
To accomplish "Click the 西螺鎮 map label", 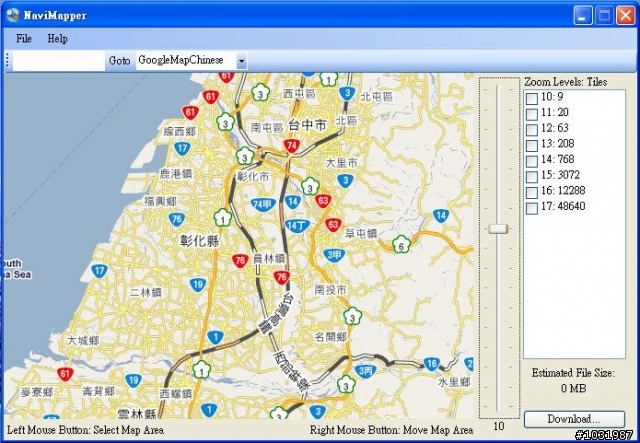I will (x=176, y=394).
